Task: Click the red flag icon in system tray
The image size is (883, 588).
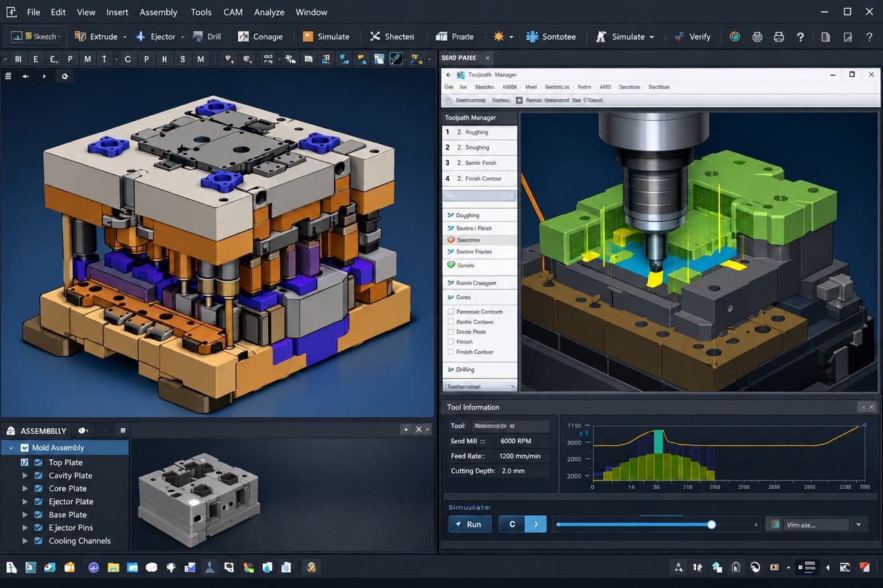Action: tap(864, 567)
